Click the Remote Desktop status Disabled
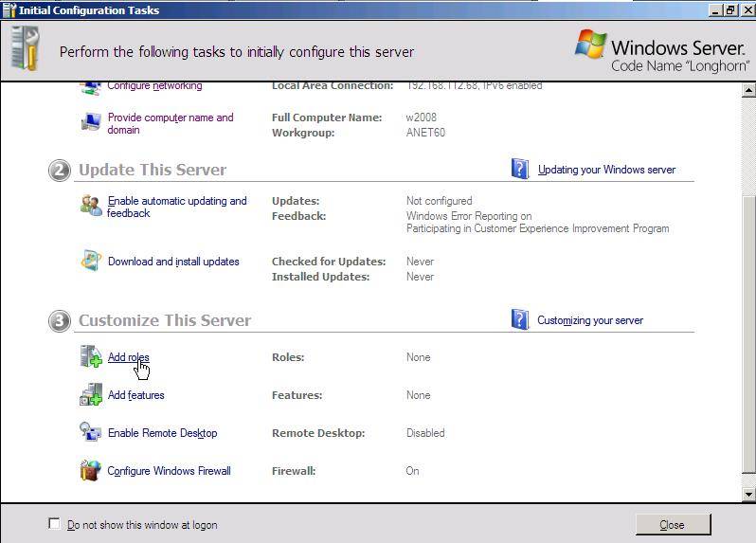756x543 pixels. pos(425,433)
